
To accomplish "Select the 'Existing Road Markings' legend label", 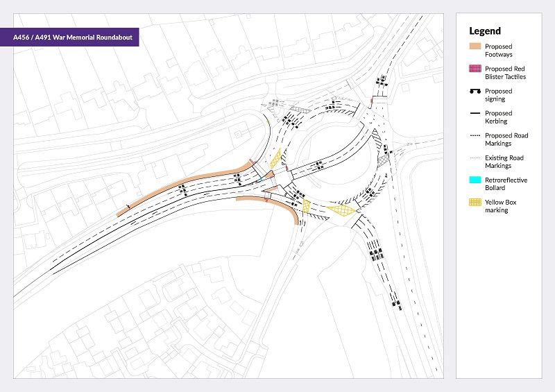I will (504, 162).
